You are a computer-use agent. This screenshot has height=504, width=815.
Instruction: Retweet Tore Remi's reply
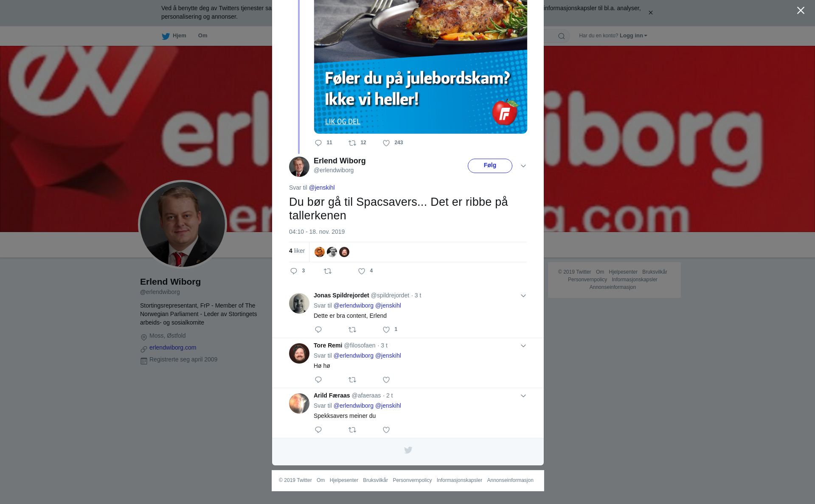(x=352, y=380)
